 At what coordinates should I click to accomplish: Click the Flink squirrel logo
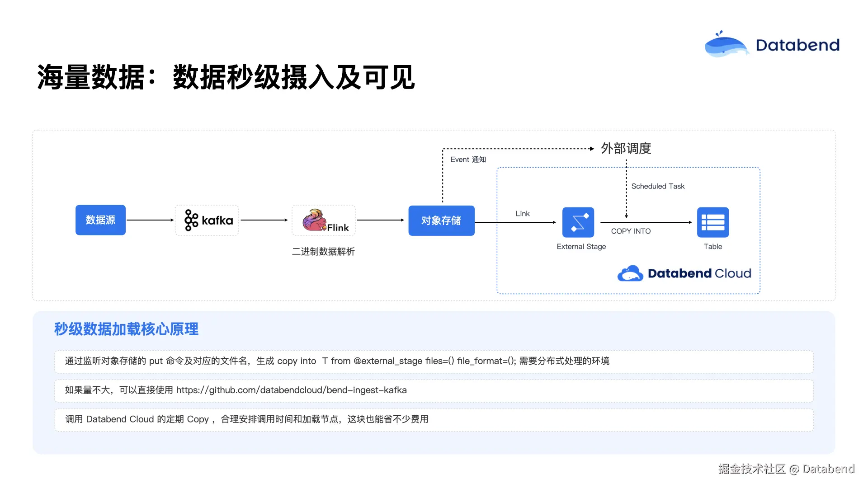[x=315, y=220]
